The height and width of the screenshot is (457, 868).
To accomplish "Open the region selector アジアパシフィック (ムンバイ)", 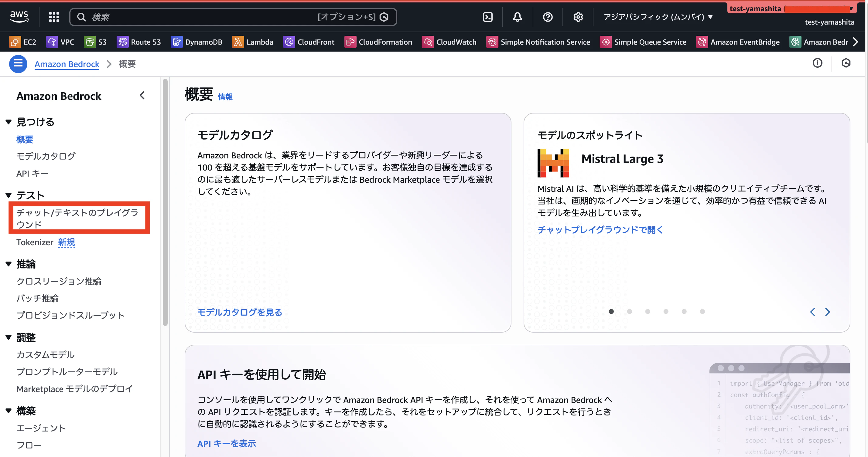I will coord(657,17).
